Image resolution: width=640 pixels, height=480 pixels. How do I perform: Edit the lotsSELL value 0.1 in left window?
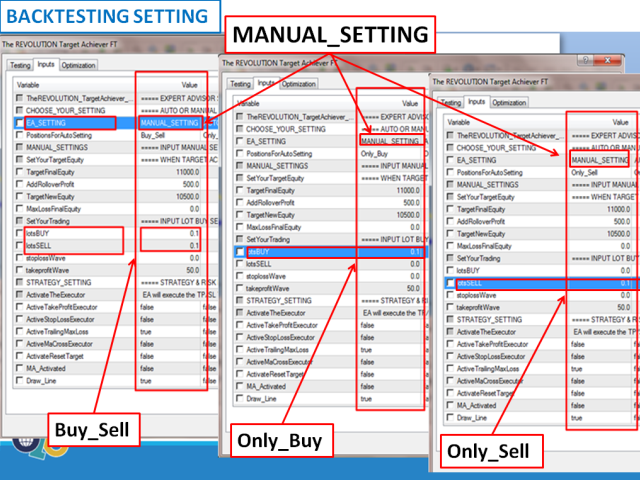click(x=170, y=245)
